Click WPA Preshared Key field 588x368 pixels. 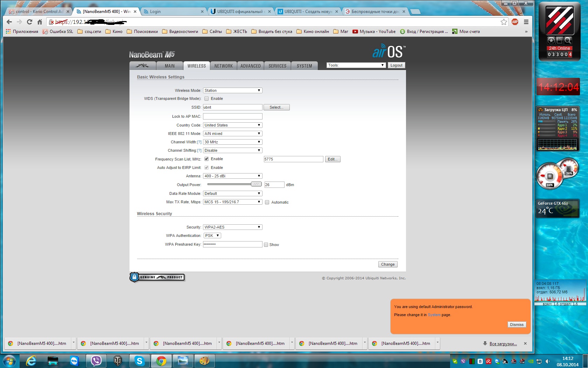(x=232, y=244)
